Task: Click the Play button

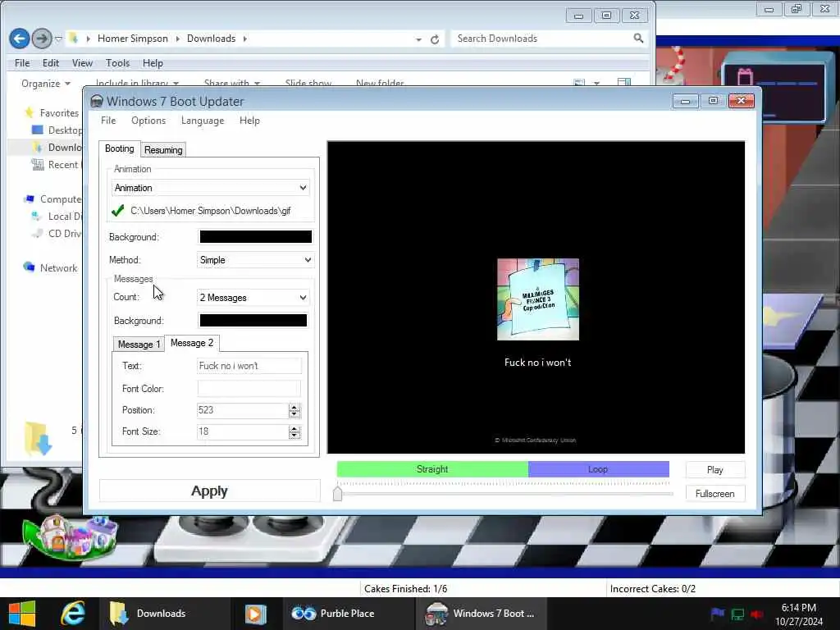Action: tap(714, 470)
